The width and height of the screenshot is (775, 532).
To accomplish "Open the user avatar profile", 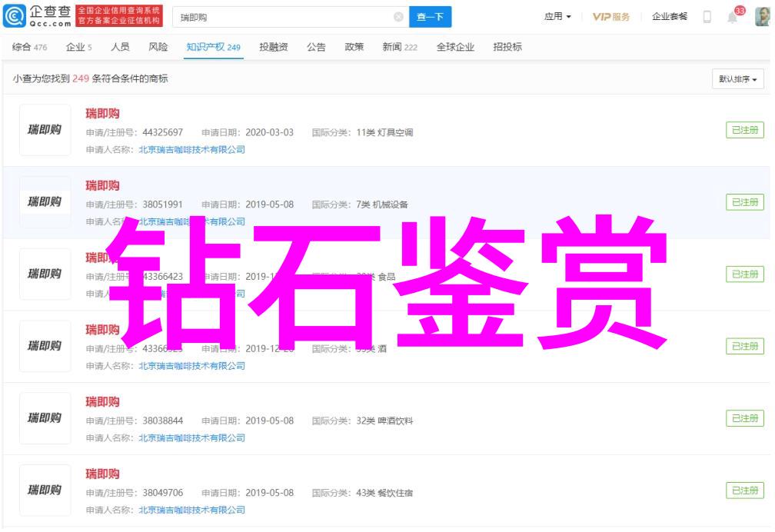I will pyautogui.click(x=763, y=17).
